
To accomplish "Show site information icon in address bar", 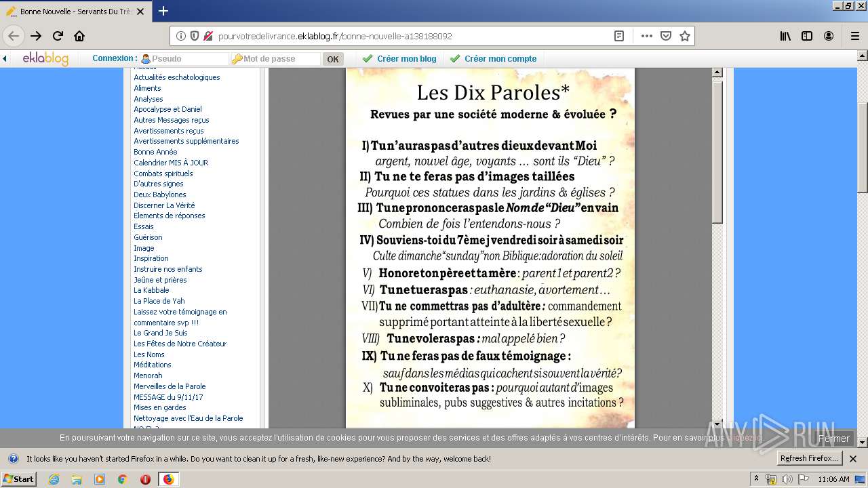I will [x=181, y=36].
